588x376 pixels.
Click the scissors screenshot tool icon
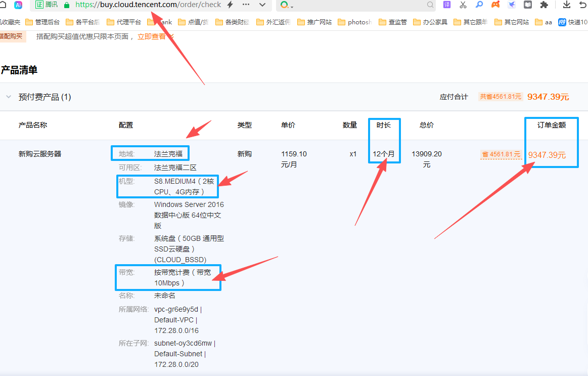click(x=463, y=5)
